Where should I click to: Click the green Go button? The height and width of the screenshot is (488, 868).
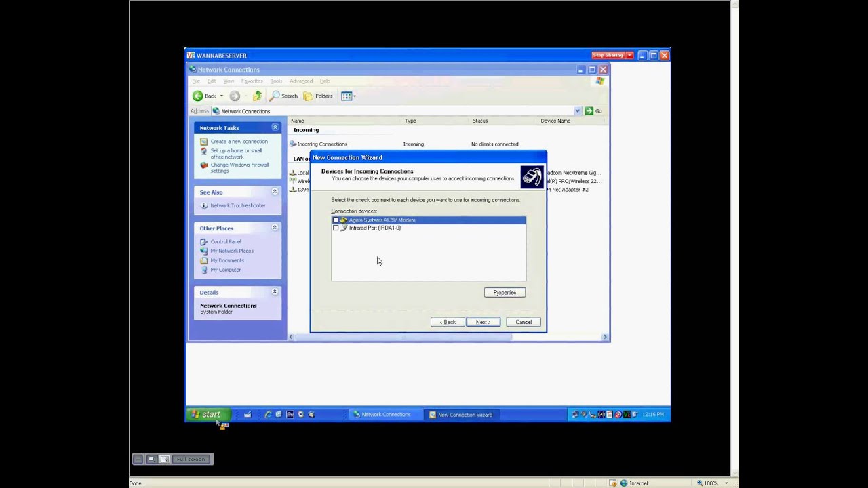point(593,111)
